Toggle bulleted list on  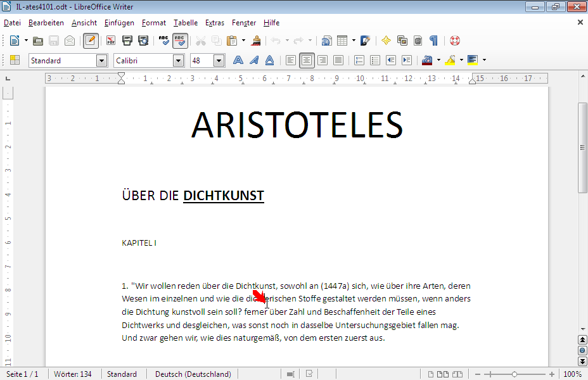click(375, 60)
